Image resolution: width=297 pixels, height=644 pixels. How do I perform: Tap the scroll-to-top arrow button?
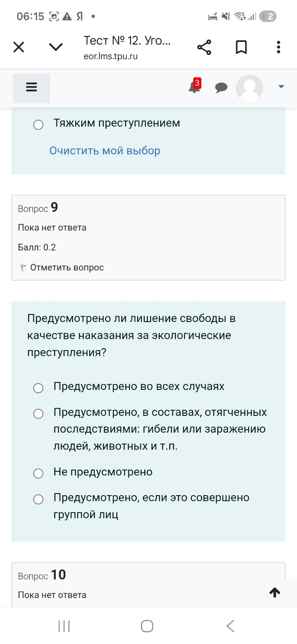[274, 592]
